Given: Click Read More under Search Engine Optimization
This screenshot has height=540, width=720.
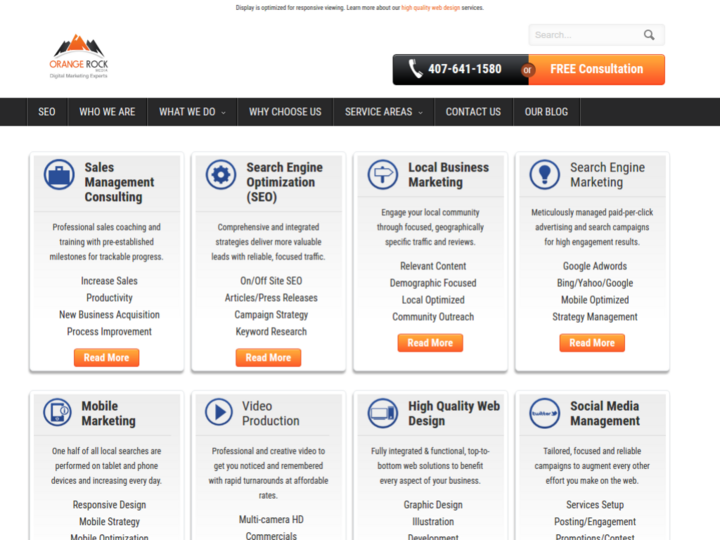Looking at the screenshot, I should coord(268,357).
